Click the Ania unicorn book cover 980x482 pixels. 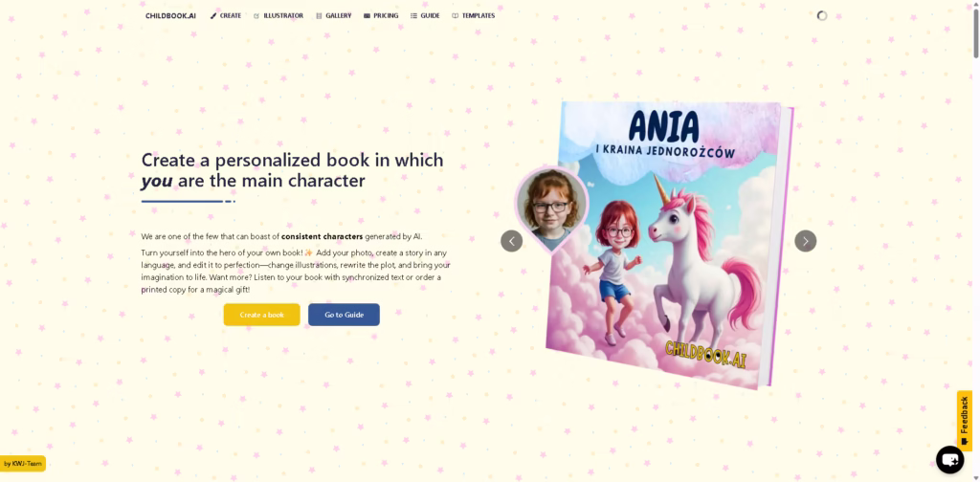tap(669, 246)
